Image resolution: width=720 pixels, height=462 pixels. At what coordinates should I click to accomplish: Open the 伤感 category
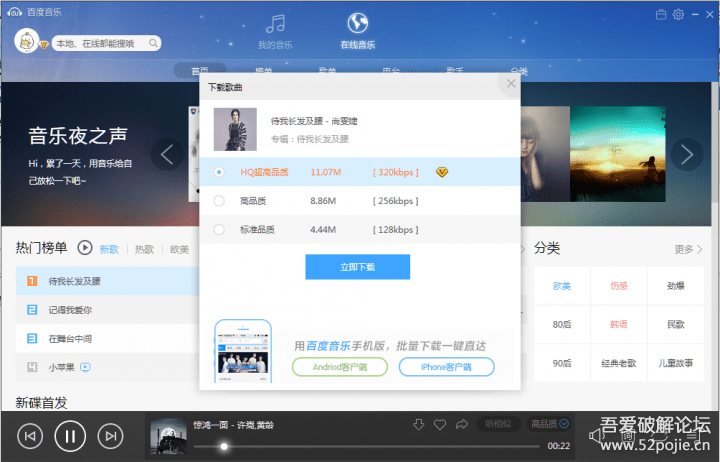click(x=619, y=286)
